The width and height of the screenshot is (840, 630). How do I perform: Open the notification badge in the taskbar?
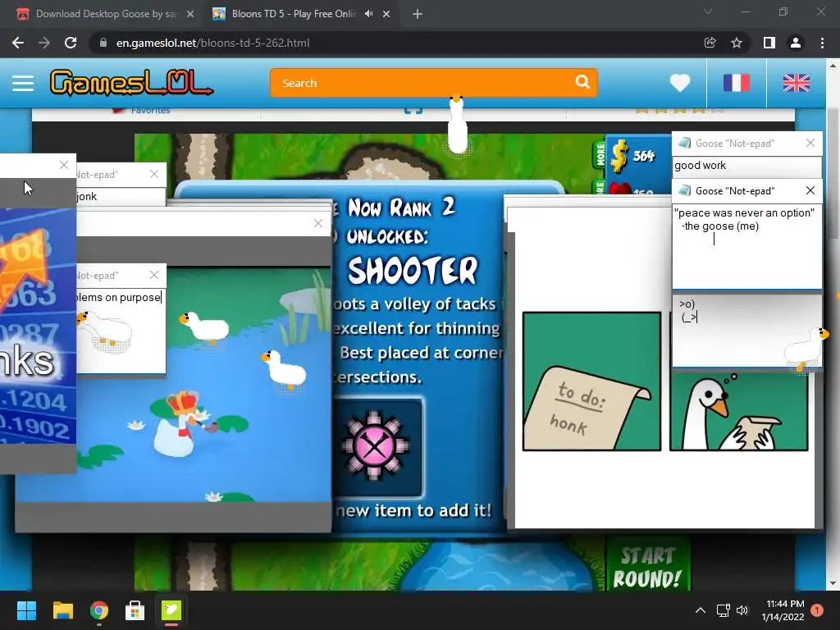pyautogui.click(x=816, y=610)
